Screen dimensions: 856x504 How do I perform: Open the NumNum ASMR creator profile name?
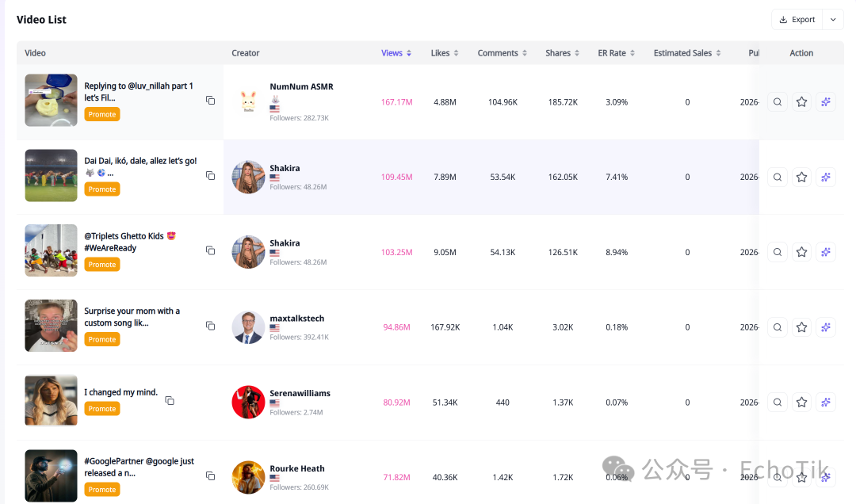click(x=301, y=86)
